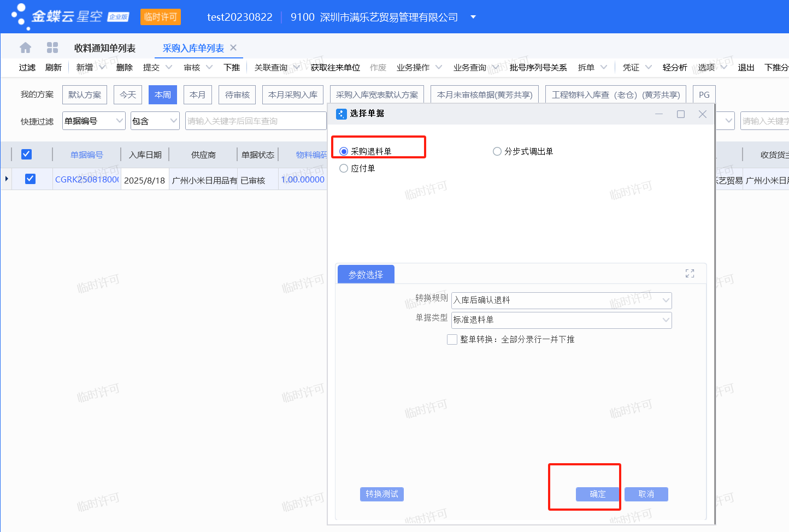Close the 采购入库单列表 tab
The height and width of the screenshot is (532, 789).
pyautogui.click(x=233, y=48)
